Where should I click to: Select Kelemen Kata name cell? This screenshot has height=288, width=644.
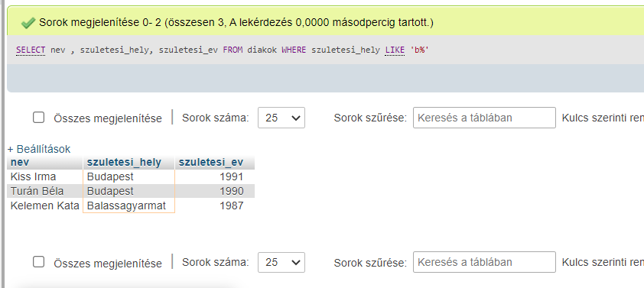[45, 205]
